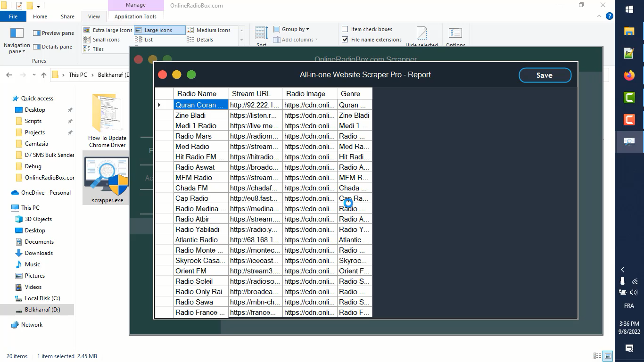
Task: Select the Quran Coran row header arrow
Action: (x=164, y=105)
